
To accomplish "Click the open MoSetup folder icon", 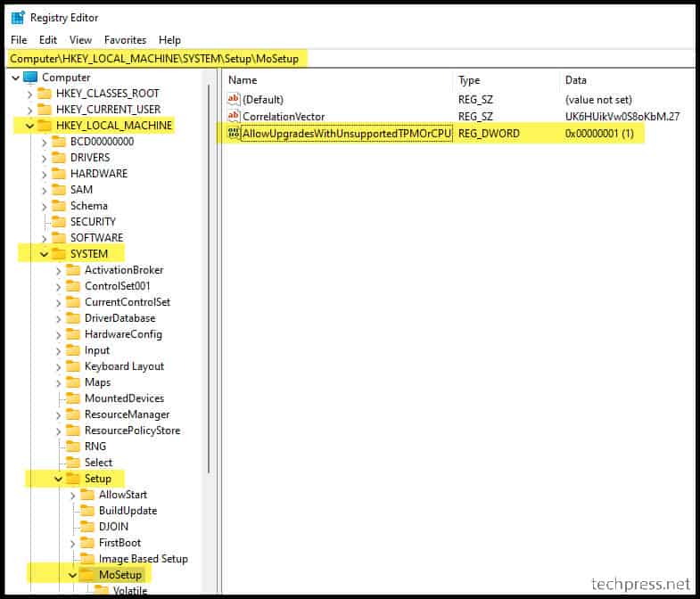I will click(x=87, y=574).
